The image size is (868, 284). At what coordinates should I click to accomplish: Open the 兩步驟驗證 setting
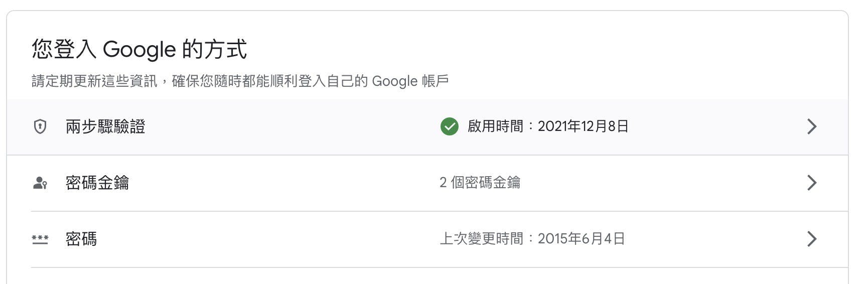(x=105, y=126)
